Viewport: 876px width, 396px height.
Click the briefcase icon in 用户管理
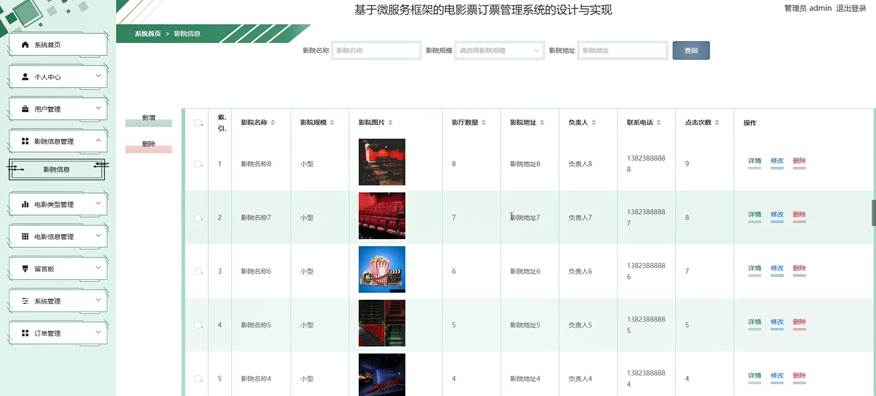(x=25, y=109)
